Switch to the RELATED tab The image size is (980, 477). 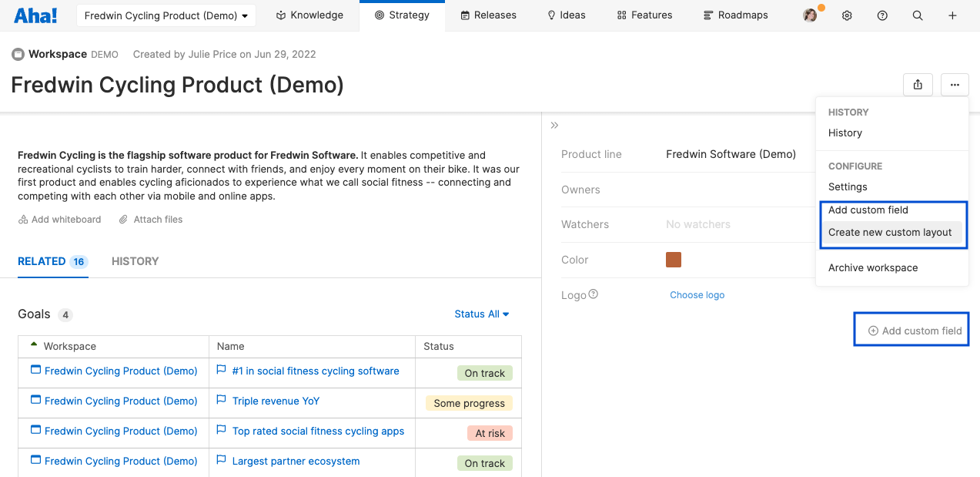pos(52,262)
